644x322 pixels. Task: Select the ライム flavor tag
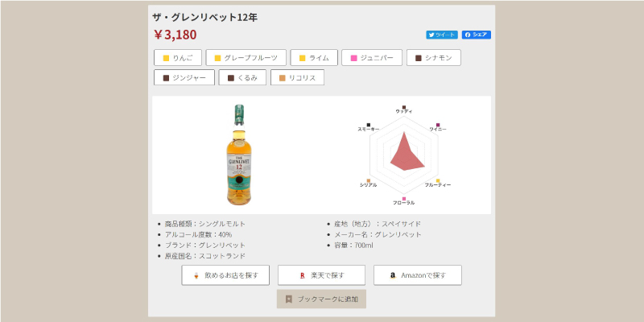tap(313, 58)
